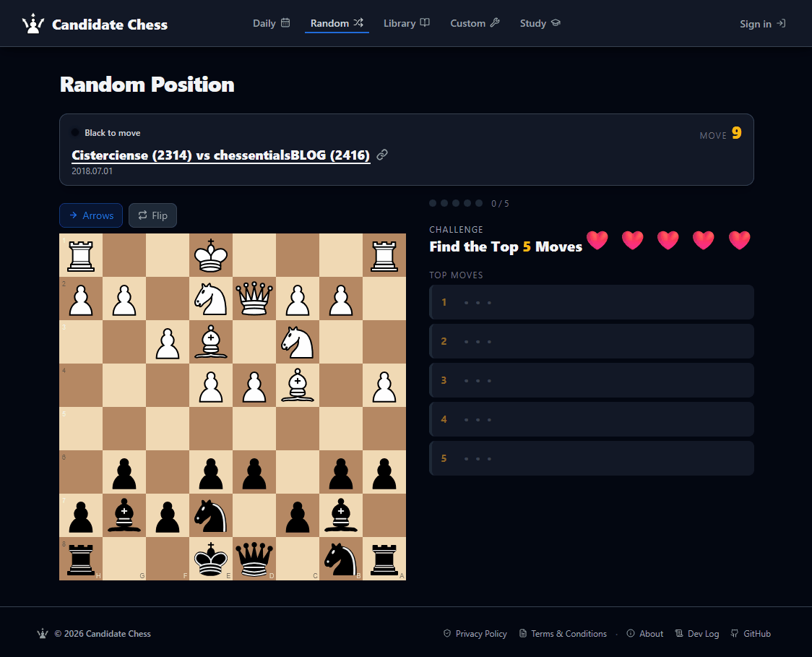Screen dimensions: 812x657
Task: Click the last heart life icon
Action: 739,240
